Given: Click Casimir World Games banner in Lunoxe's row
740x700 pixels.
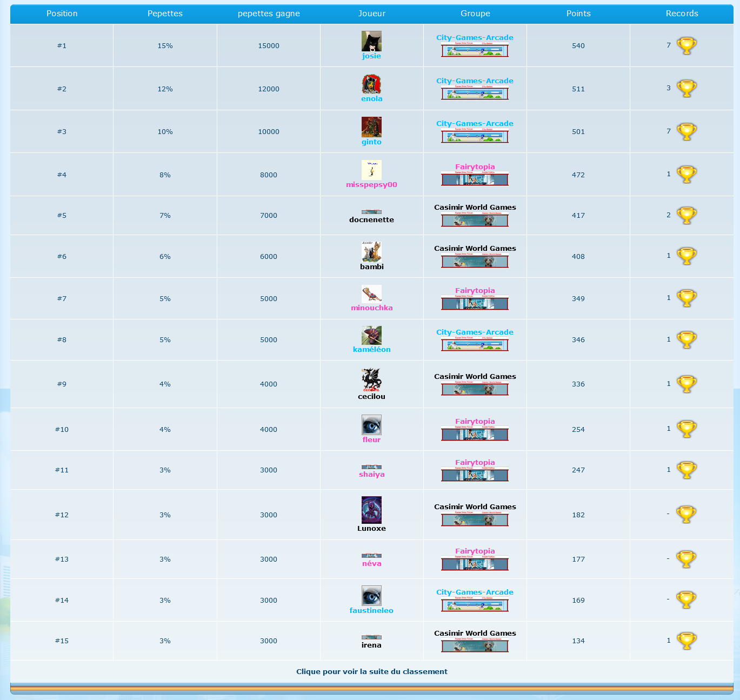Looking at the screenshot, I should [x=475, y=519].
